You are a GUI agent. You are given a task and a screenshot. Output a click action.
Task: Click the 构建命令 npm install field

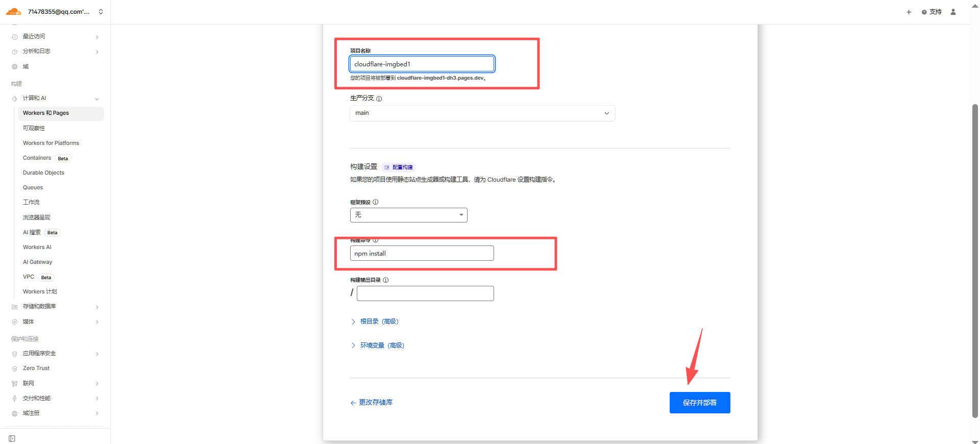point(422,253)
